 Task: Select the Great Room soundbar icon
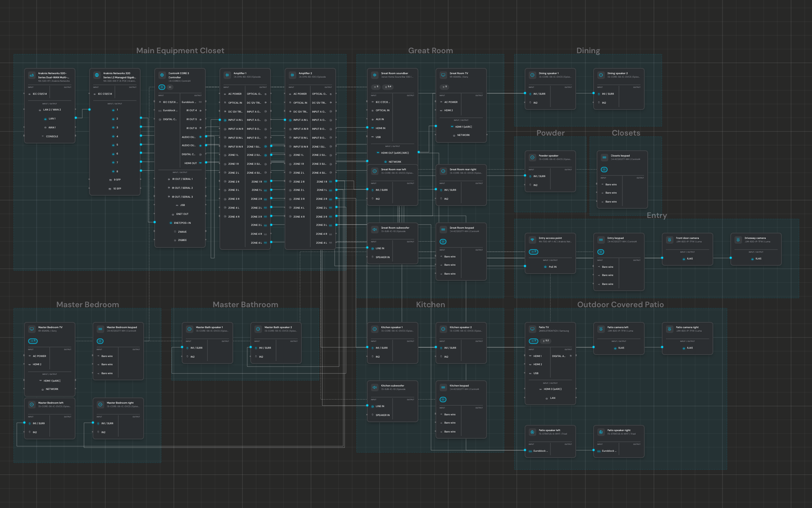(x=375, y=75)
